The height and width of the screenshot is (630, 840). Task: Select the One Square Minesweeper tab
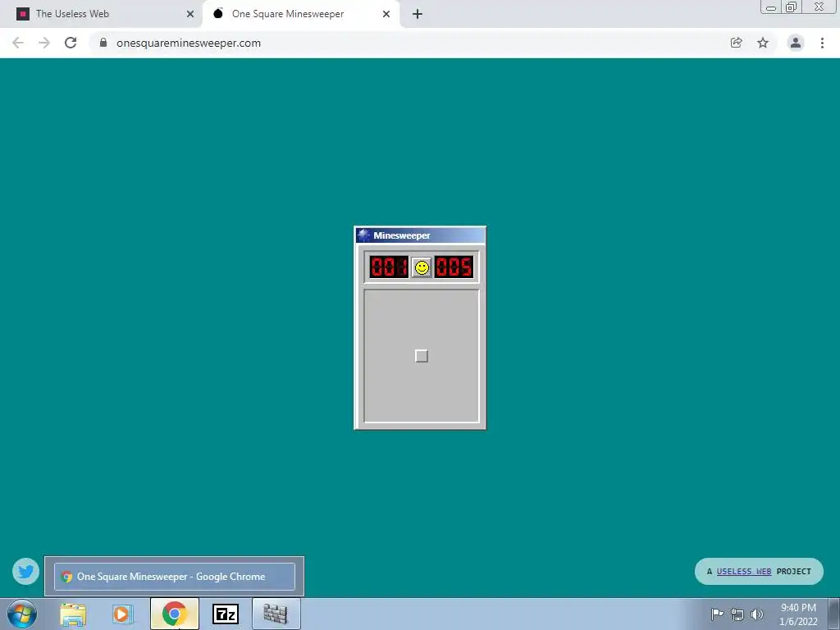[300, 14]
